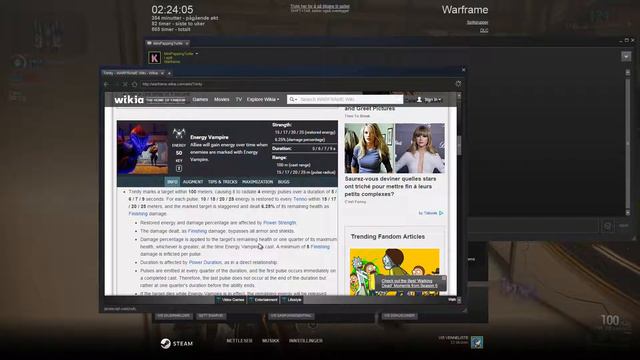This screenshot has height=360, width=640.
Task: Click the celebrity ad image thumbnail
Action: (394, 148)
